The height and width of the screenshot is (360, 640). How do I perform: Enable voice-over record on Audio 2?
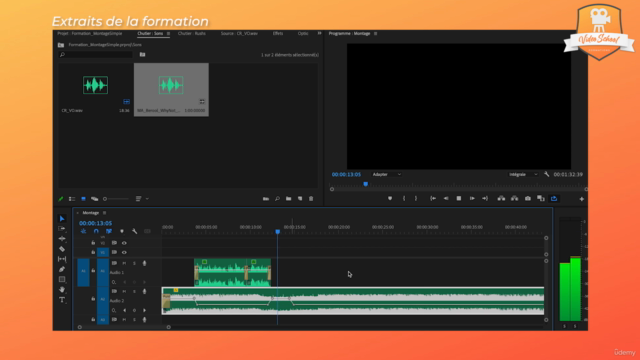point(144,291)
